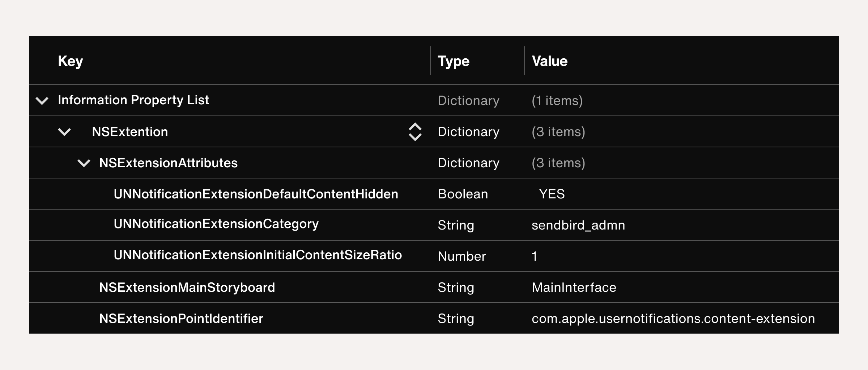
Task: Click the chevron next to NSExtention
Action: [x=64, y=132]
